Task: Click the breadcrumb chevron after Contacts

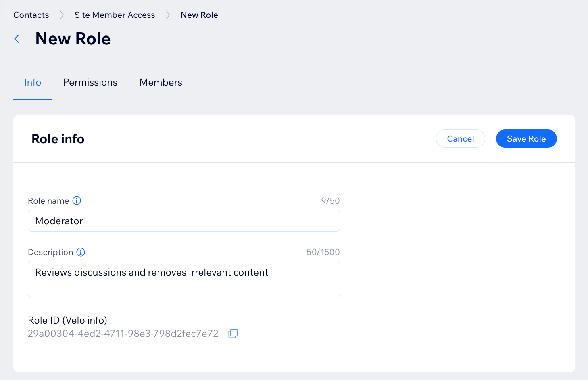Action: pos(62,15)
